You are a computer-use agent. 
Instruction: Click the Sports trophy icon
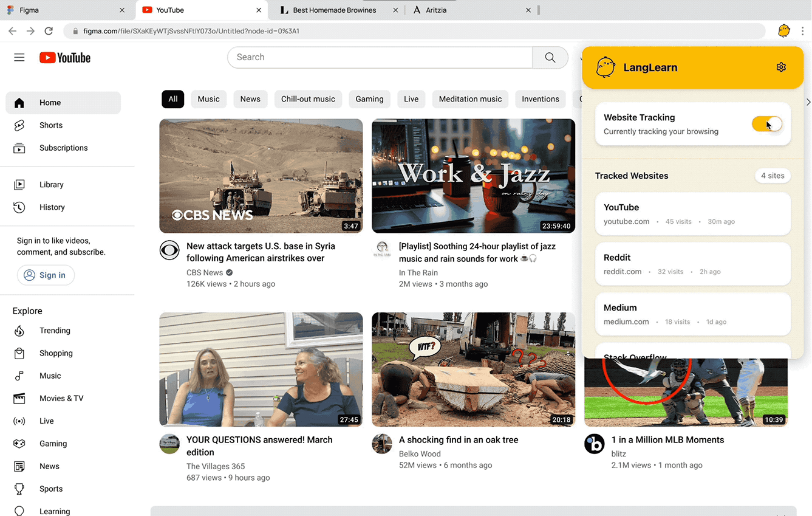19,489
